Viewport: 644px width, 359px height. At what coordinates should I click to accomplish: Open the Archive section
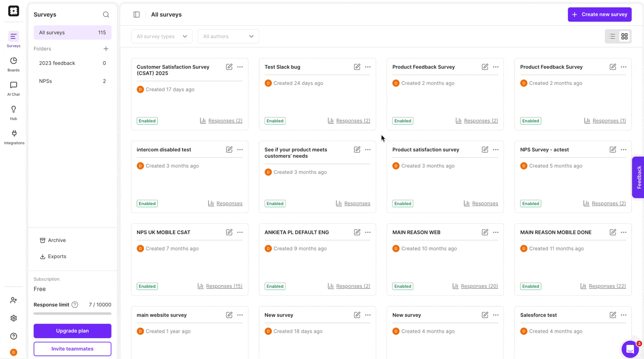pyautogui.click(x=53, y=240)
